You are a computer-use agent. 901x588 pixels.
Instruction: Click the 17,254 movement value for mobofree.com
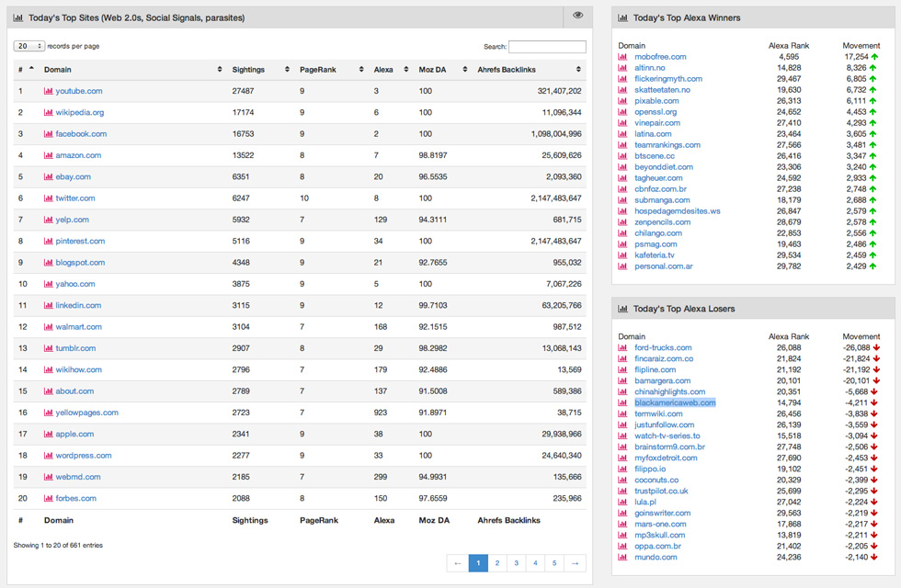point(856,56)
